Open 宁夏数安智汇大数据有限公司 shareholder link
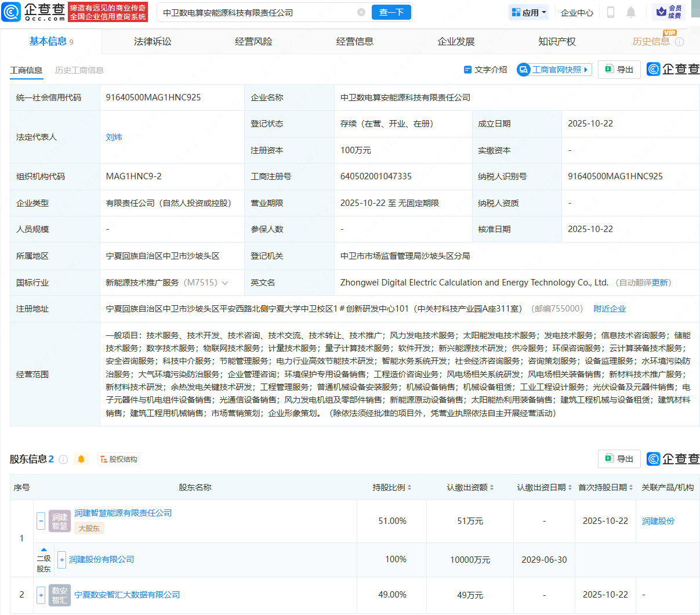 click(127, 595)
